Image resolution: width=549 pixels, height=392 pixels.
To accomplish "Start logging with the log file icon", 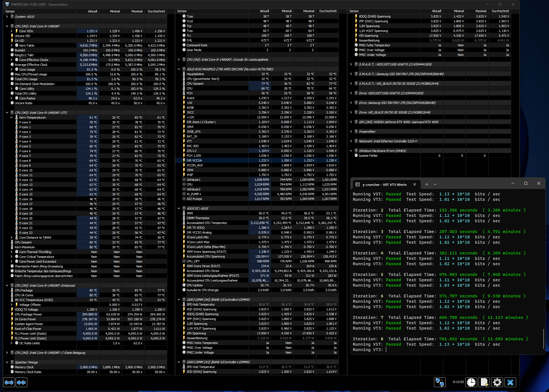I will (x=484, y=382).
